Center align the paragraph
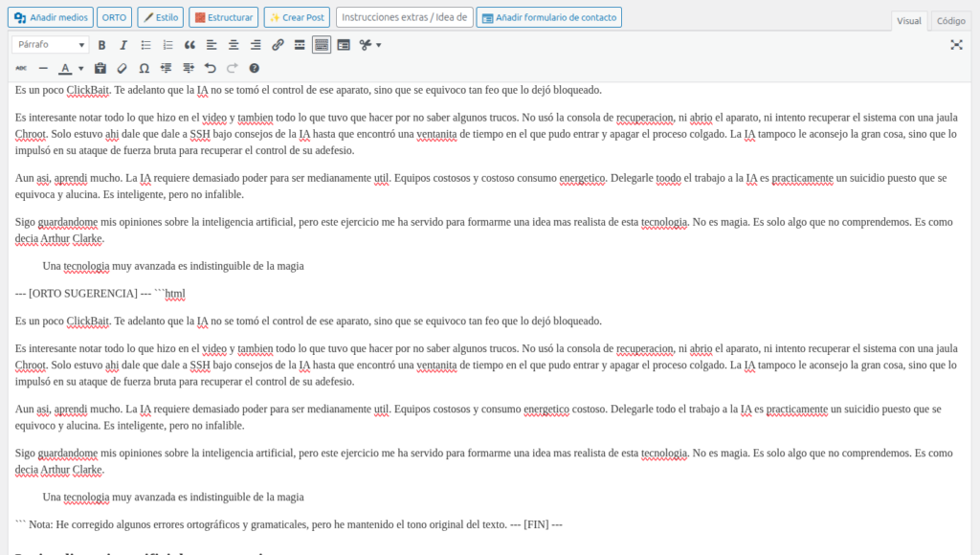Screen dimensions: 980x555 [233, 44]
